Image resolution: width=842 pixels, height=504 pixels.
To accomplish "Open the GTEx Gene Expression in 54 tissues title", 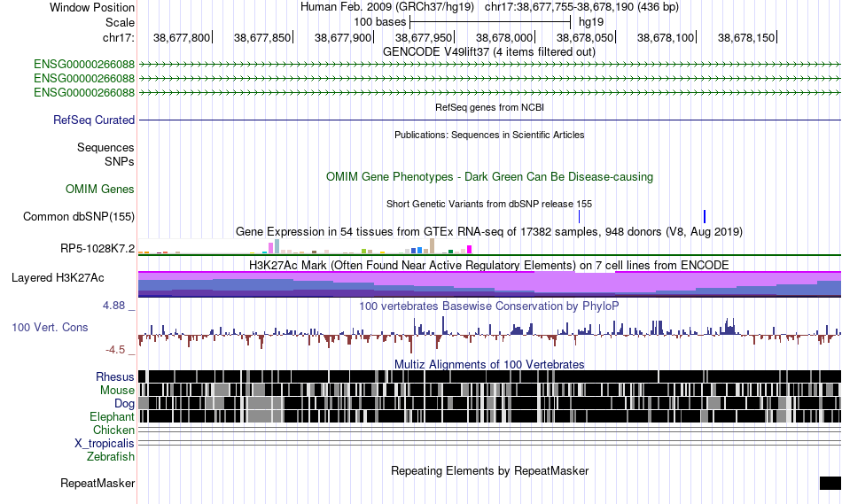I will point(489,232).
